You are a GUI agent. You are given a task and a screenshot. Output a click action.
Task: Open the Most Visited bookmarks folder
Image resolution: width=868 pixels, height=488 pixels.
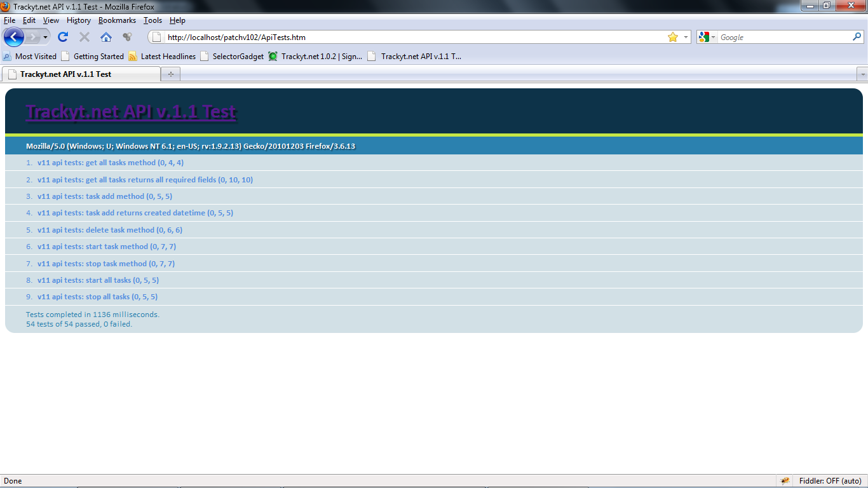[x=30, y=56]
